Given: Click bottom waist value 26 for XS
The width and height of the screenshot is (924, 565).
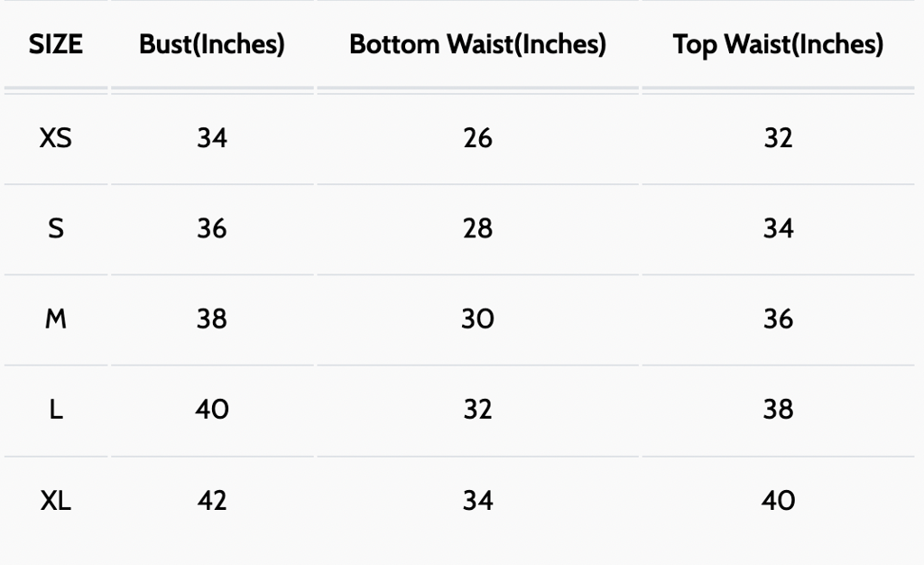Looking at the screenshot, I should click(x=477, y=138).
